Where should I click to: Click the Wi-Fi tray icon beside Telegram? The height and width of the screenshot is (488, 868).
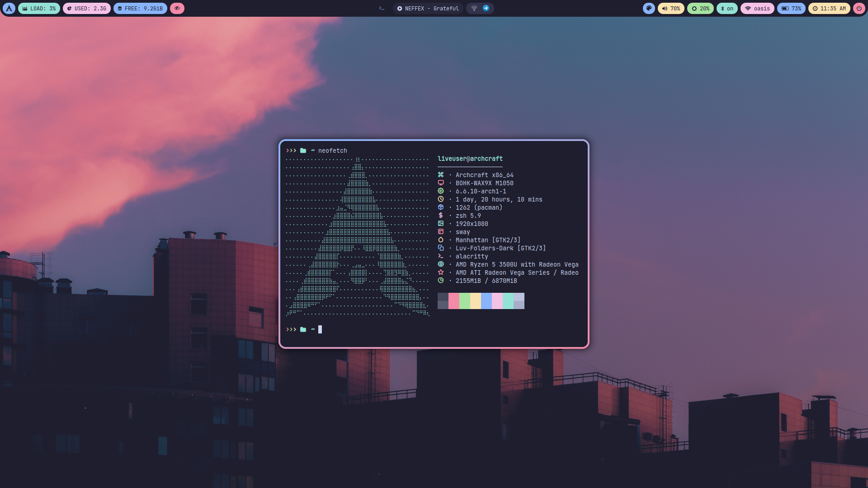(474, 8)
